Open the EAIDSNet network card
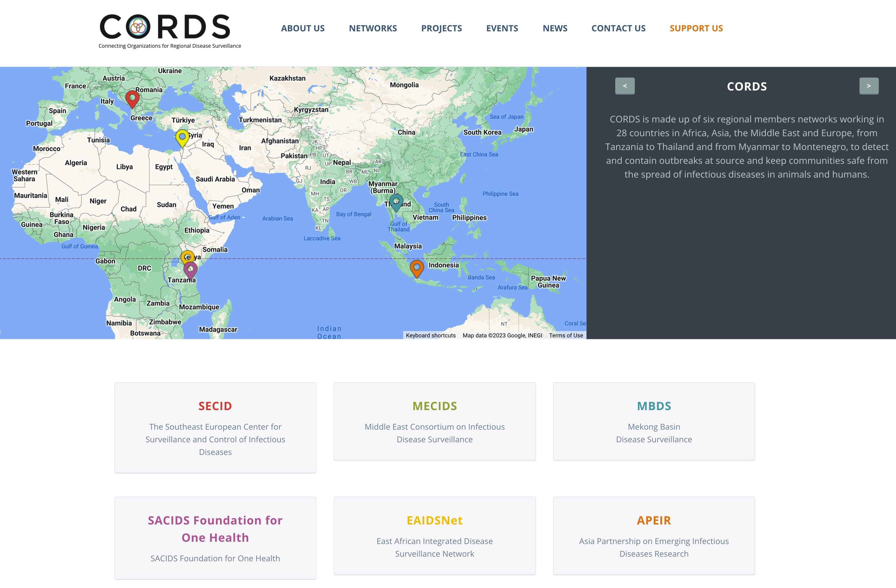This screenshot has height=588, width=896. pyautogui.click(x=434, y=536)
